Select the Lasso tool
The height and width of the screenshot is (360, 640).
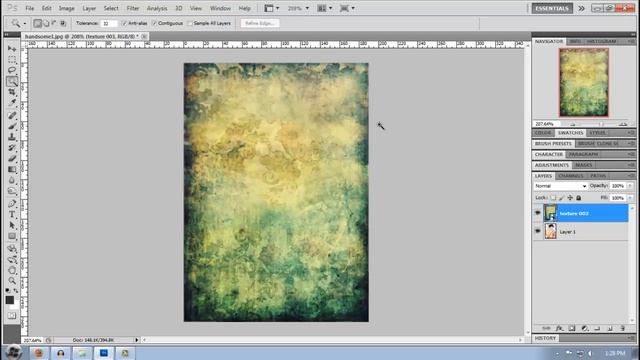coord(12,70)
